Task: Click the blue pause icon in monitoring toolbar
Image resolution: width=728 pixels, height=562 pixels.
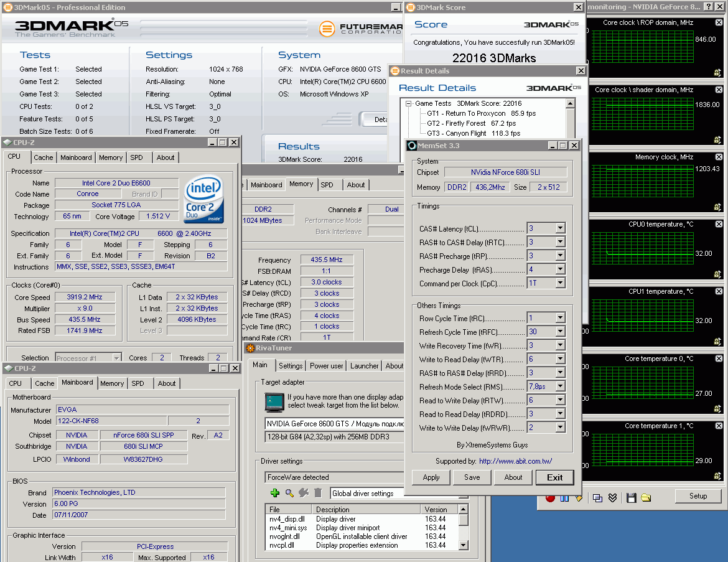Action: point(564,499)
